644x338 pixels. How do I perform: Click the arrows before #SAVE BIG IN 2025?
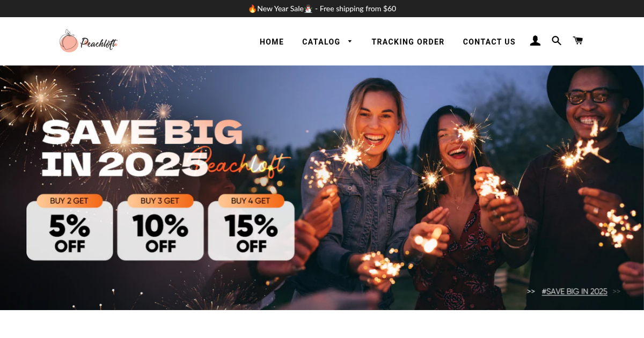[531, 291]
